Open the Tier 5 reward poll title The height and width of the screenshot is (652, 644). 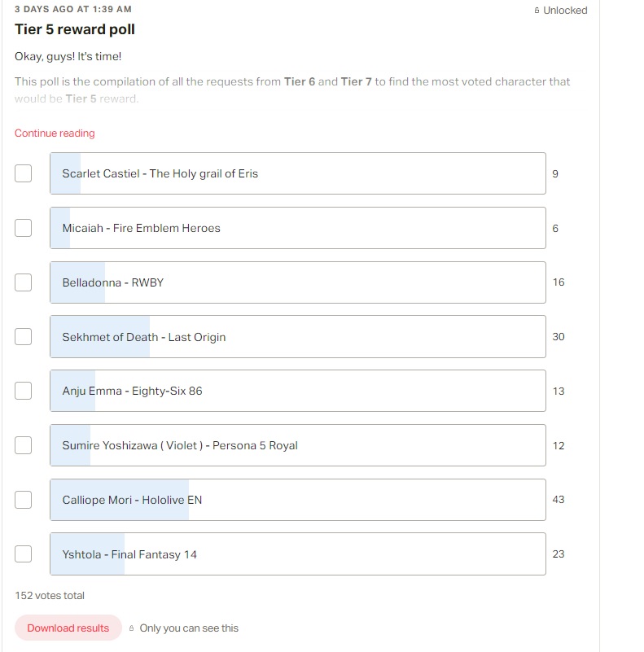click(75, 29)
